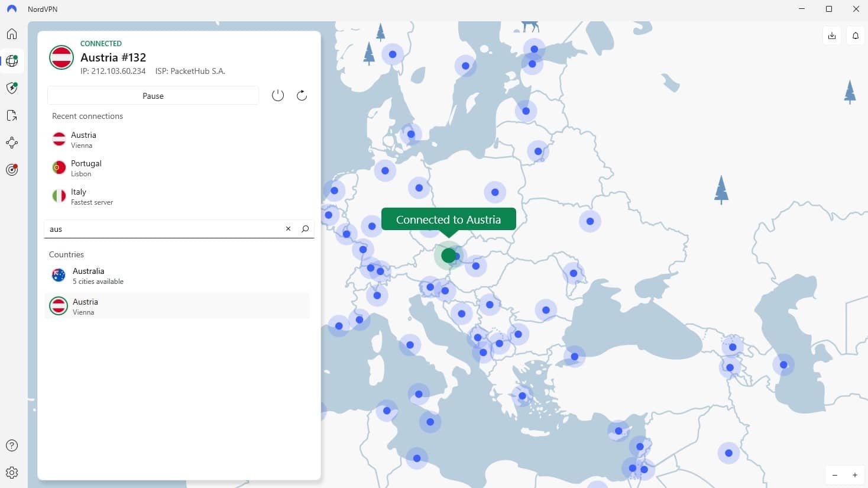This screenshot has height=488, width=868.
Task: Click the "Recent connections" heading
Action: (x=88, y=116)
